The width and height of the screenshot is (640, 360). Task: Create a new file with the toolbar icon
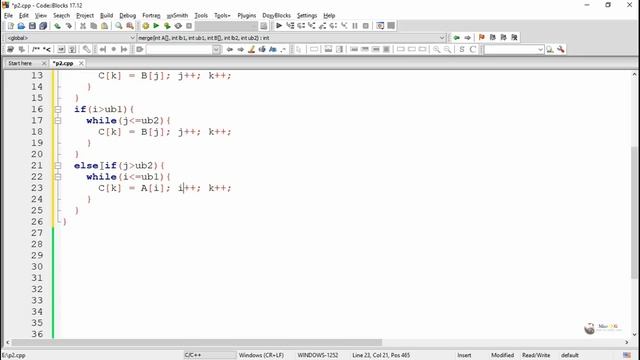11,26
